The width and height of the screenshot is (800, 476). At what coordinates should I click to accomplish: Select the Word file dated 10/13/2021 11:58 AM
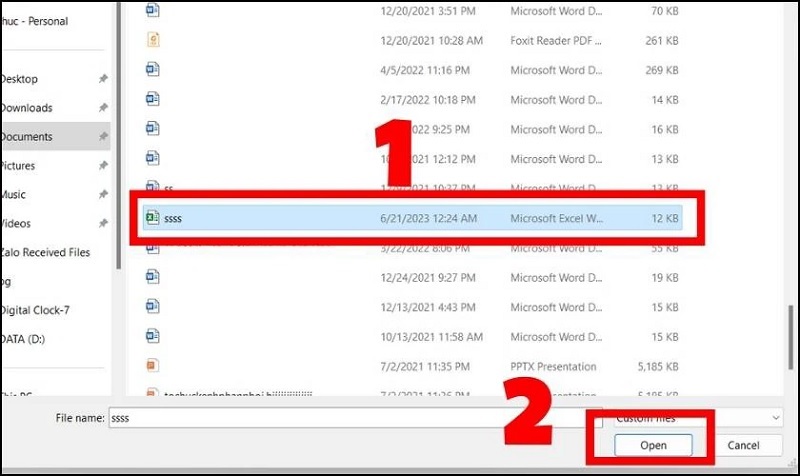point(153,336)
